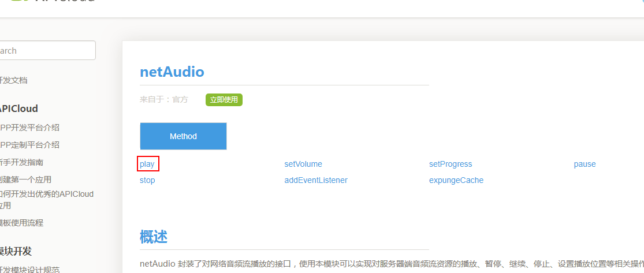This screenshot has height=273, width=644.
Task: Open the play method link
Action: [x=147, y=164]
